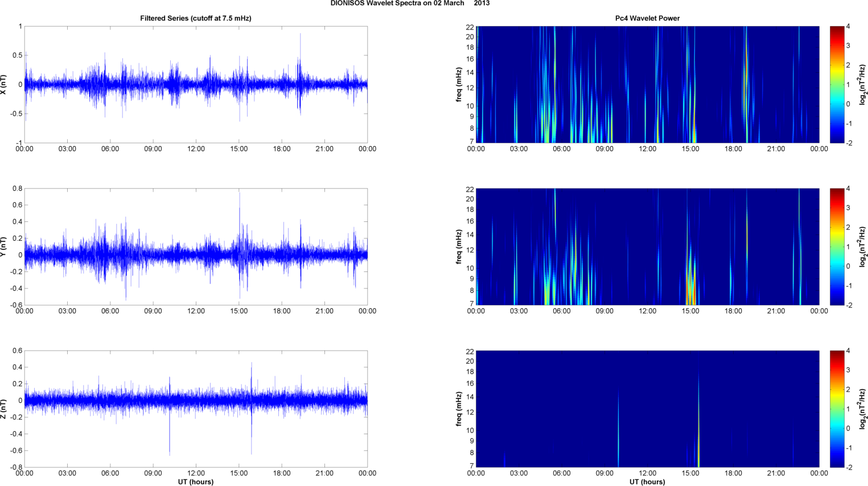Click the '4' tick on the X spectrum colorbar
Image resolution: width=868 pixels, height=486 pixels.
(849, 27)
